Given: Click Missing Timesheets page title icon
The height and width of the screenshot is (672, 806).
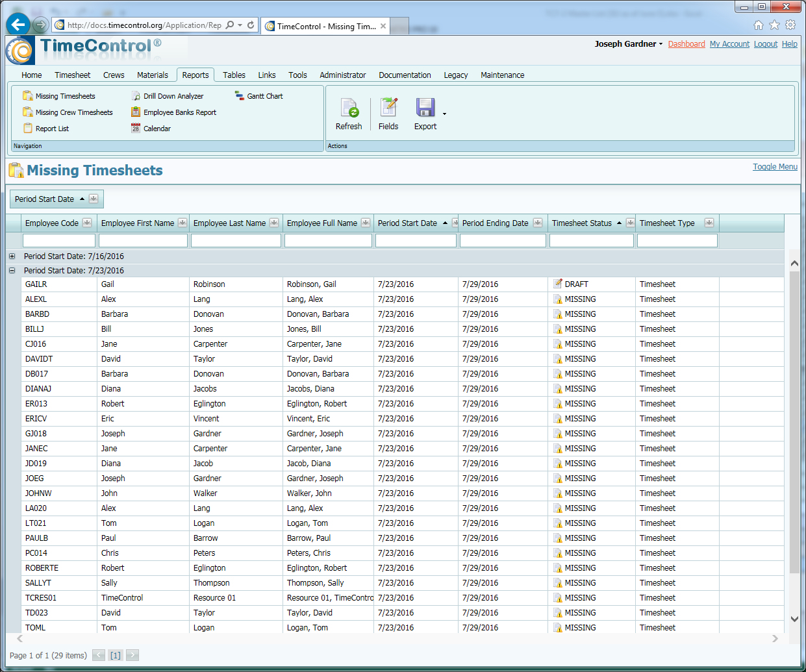Looking at the screenshot, I should coord(16,171).
